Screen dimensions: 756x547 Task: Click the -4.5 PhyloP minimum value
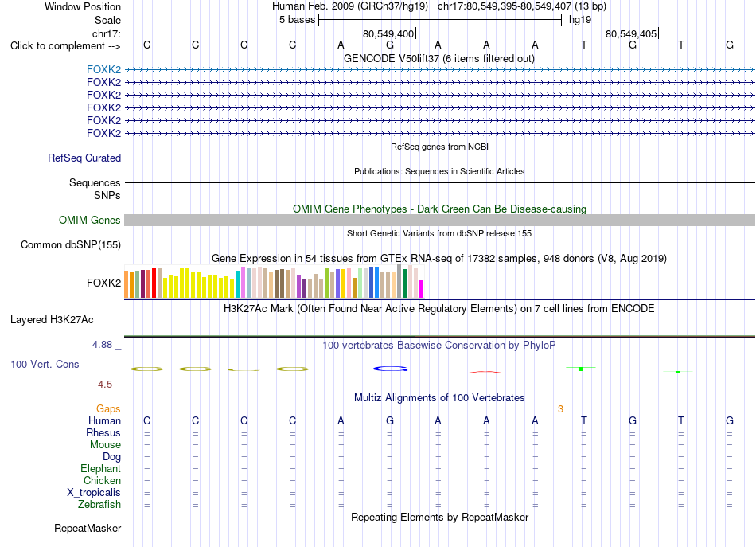103,385
